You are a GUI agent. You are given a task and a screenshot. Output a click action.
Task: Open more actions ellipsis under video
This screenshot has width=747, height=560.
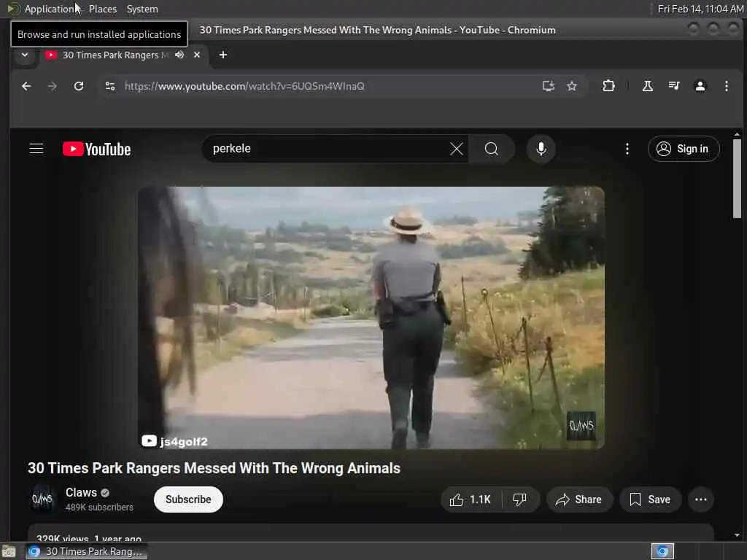tap(701, 499)
